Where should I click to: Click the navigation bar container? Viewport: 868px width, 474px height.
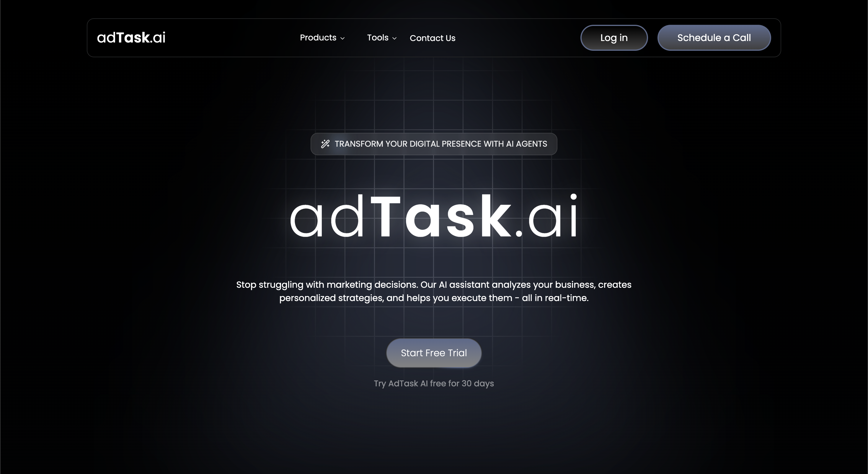[x=236, y=38]
